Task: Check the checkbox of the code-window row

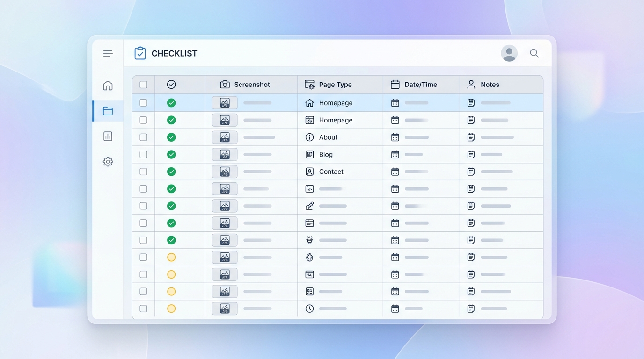Action: click(x=143, y=189)
